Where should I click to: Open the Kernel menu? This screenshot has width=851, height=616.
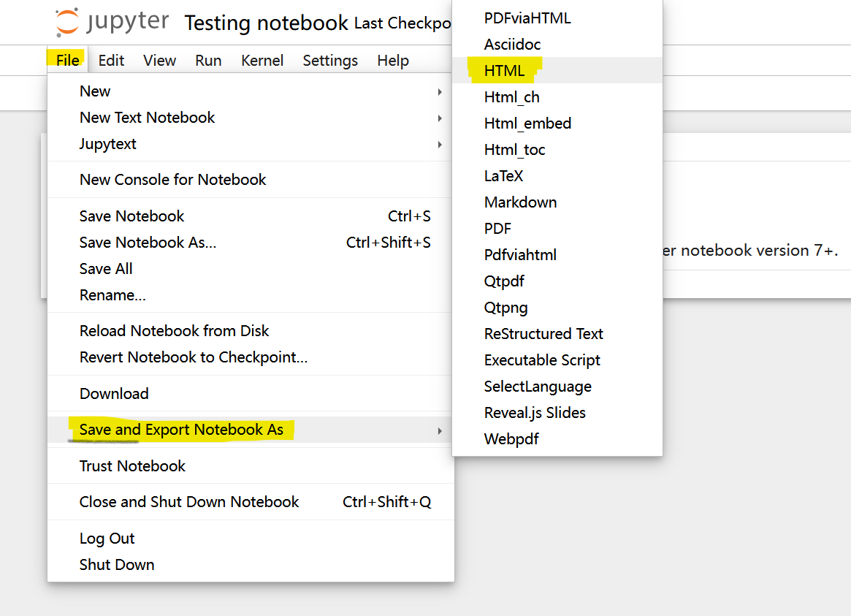(262, 60)
